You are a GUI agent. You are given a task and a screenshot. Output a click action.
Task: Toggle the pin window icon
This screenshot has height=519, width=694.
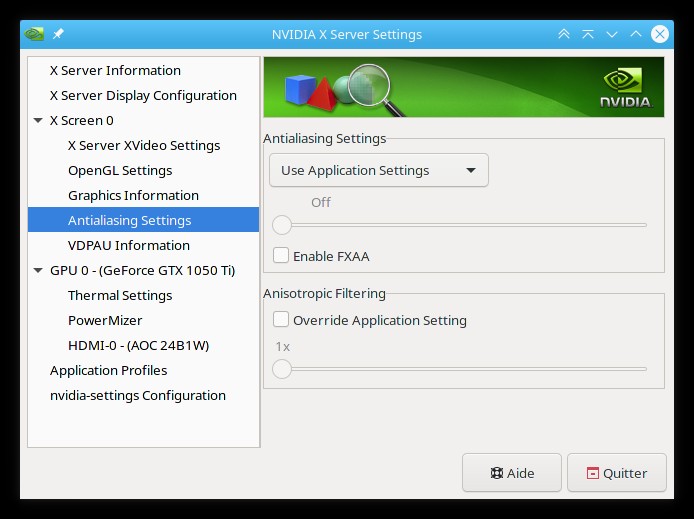tap(58, 34)
